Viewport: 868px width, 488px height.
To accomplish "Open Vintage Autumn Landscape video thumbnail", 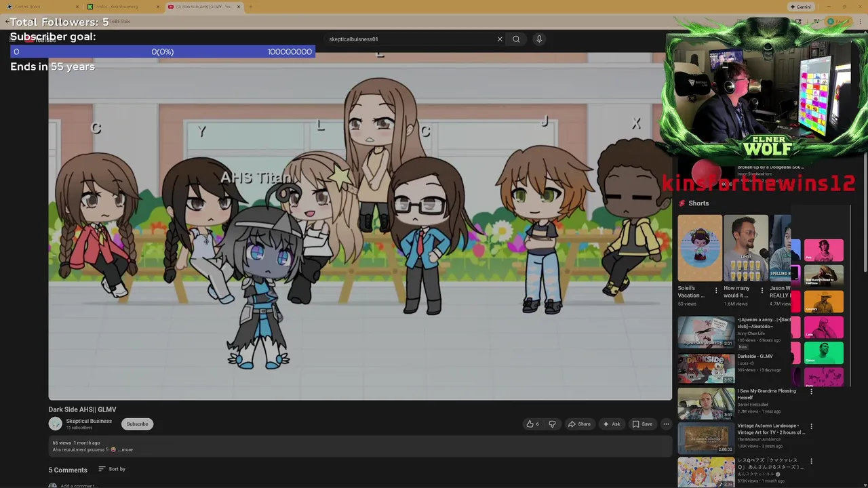I will point(706,439).
